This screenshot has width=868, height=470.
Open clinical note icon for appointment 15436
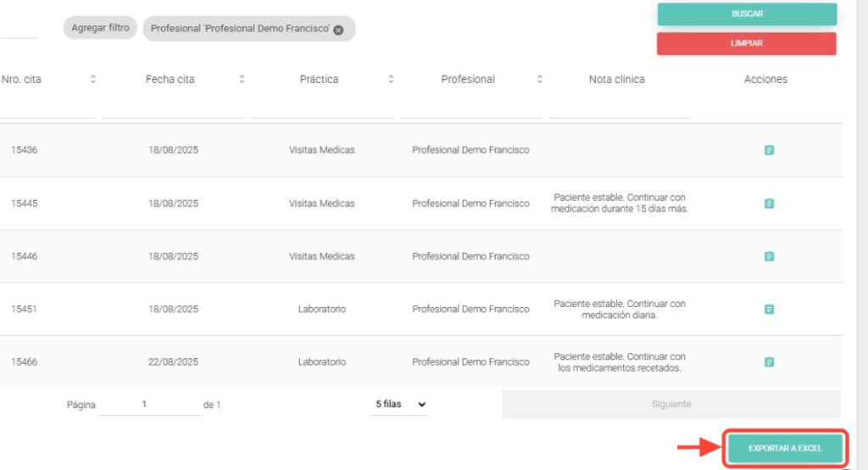[x=769, y=150]
